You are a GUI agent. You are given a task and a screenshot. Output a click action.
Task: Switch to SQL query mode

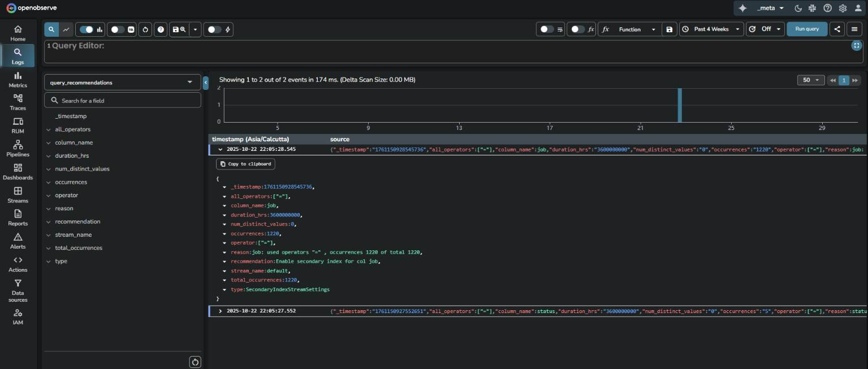(117, 29)
